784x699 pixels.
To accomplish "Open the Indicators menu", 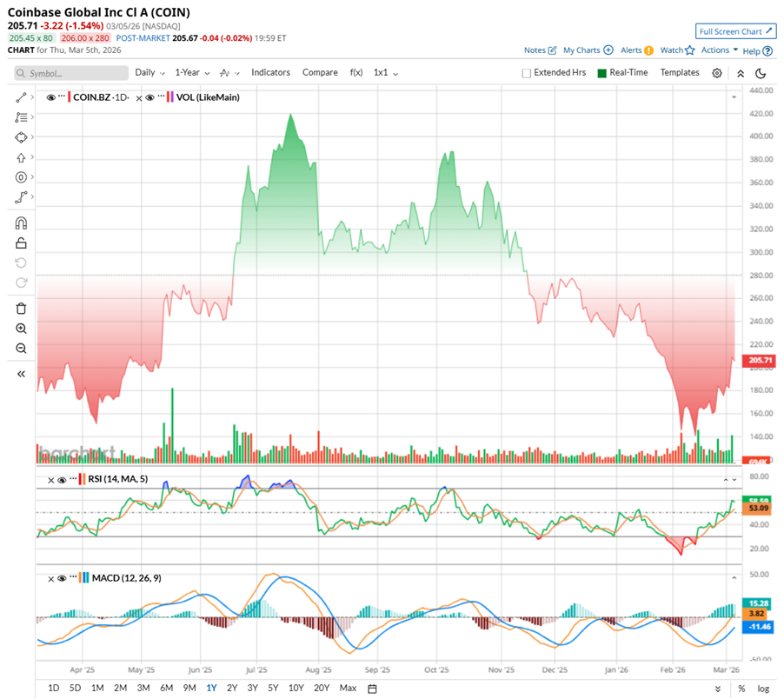I will [x=270, y=72].
